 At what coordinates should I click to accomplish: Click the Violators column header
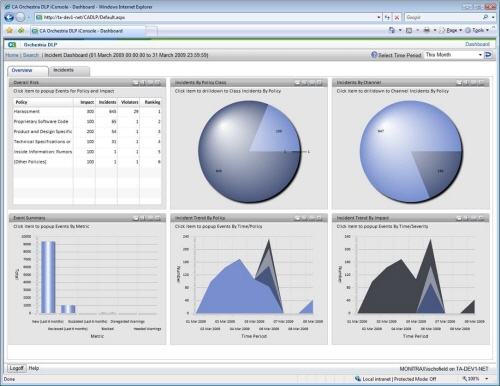pos(129,102)
